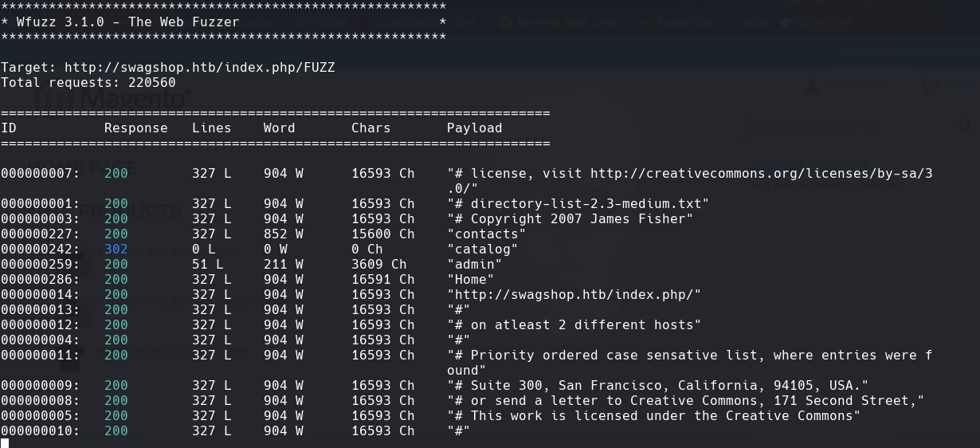Click the creativecommons.org license URL payload

tap(690, 180)
